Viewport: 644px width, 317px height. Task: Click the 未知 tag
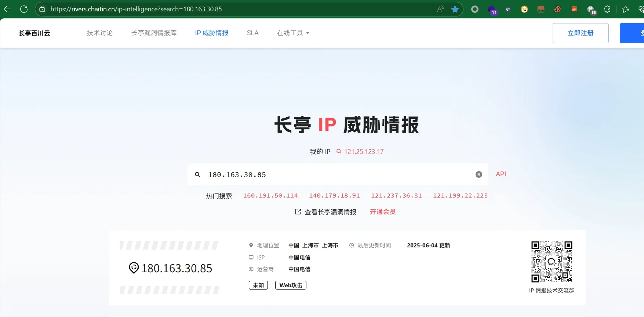coord(258,285)
